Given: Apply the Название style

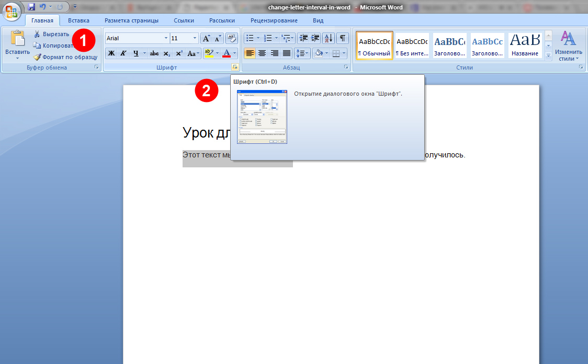Looking at the screenshot, I should pos(525,45).
